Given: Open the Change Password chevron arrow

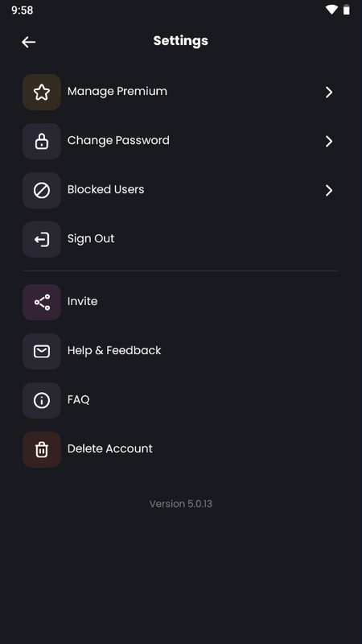Looking at the screenshot, I should tap(329, 142).
